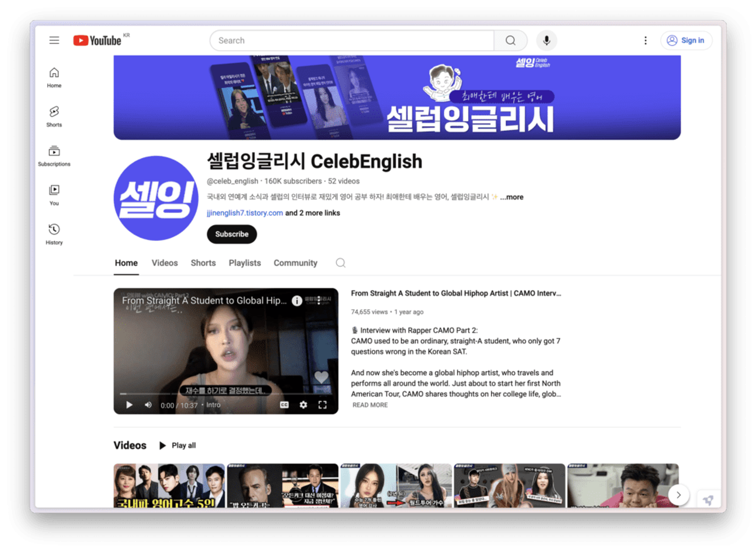756x552 pixels.
Task: Subscribe to CelebEnglish channel
Action: click(x=232, y=234)
